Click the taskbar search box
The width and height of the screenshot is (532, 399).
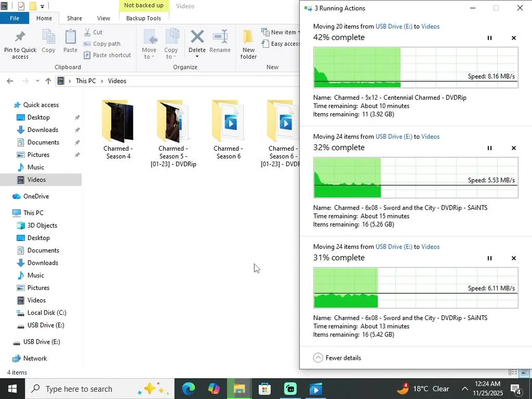(99, 389)
